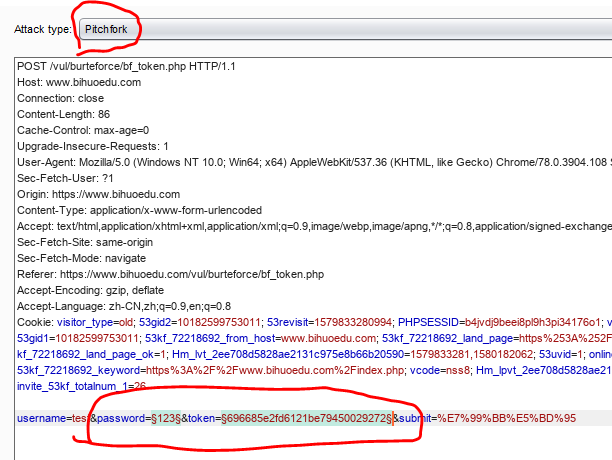The height and width of the screenshot is (460, 612).
Task: Click the 'Attack type:' label
Action: point(43,29)
